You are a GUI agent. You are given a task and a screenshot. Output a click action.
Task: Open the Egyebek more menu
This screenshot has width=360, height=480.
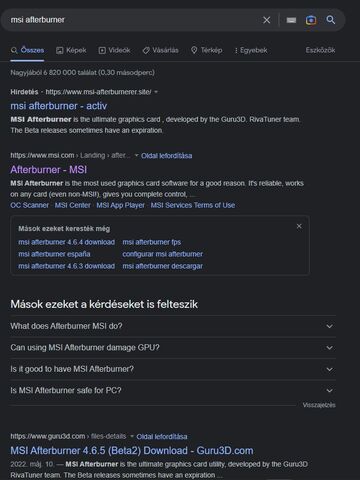[251, 50]
